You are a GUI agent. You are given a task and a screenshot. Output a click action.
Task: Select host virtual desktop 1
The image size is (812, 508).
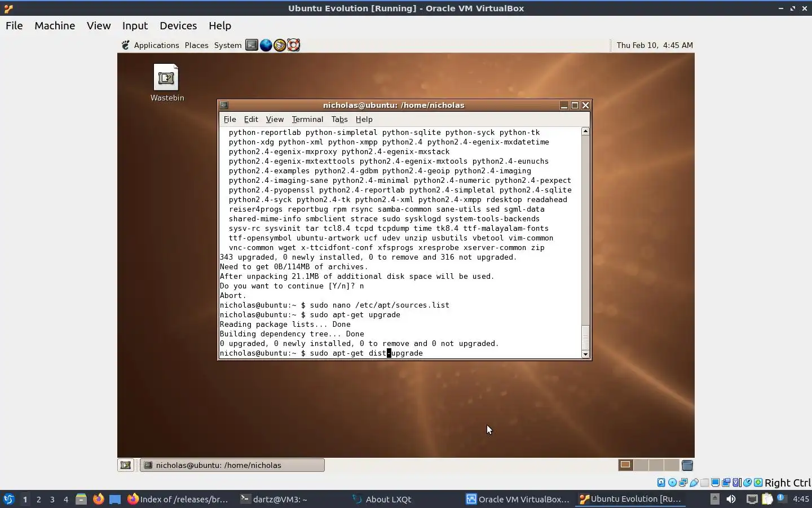tap(25, 499)
